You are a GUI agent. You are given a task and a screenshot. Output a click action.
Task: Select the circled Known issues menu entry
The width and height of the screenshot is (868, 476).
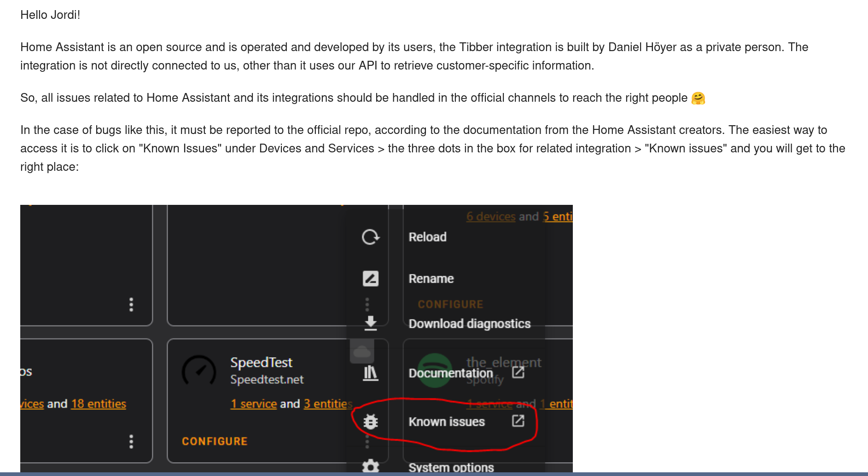tap(447, 421)
